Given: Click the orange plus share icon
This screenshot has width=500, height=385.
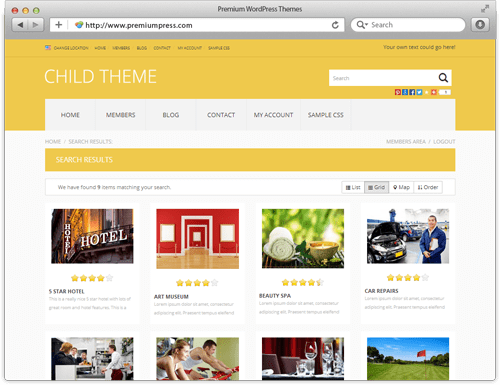Looking at the screenshot, I should pos(434,92).
